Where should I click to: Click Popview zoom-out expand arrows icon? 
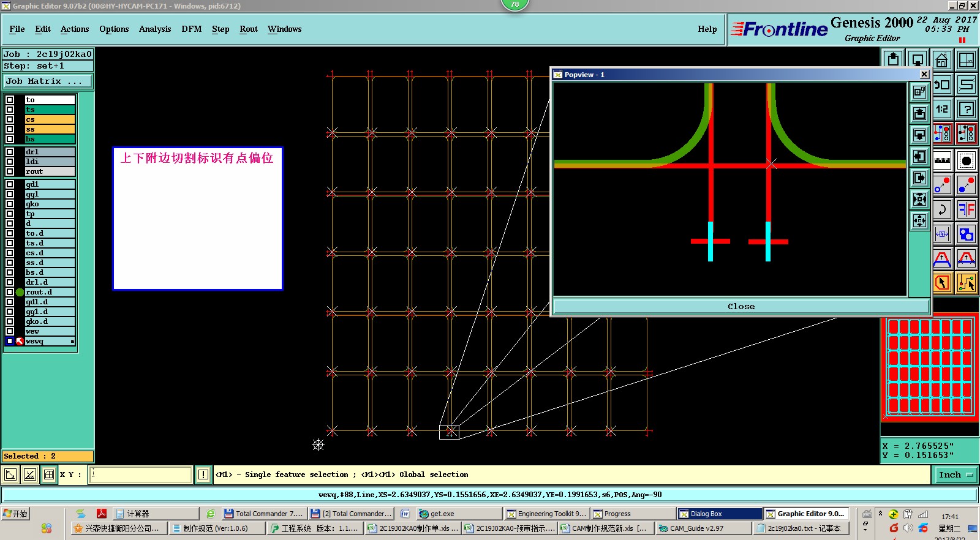(919, 220)
